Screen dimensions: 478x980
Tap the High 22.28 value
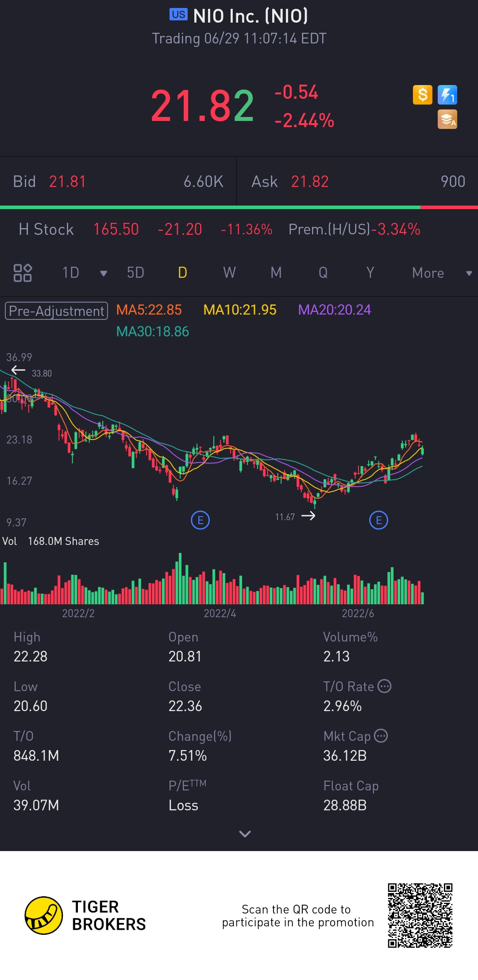pyautogui.click(x=31, y=656)
